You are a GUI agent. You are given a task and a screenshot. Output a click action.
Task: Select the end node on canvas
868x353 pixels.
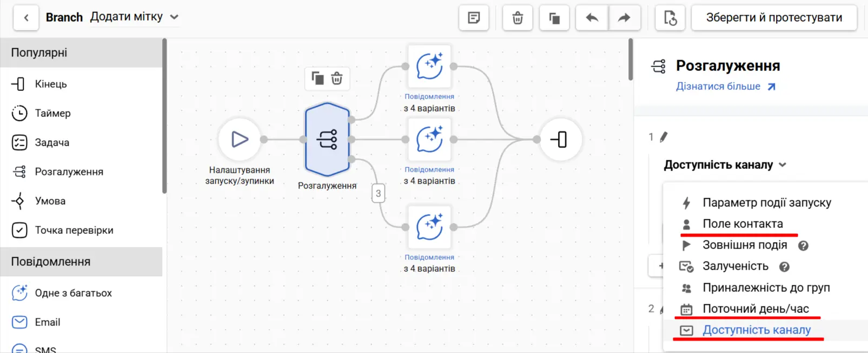(560, 140)
